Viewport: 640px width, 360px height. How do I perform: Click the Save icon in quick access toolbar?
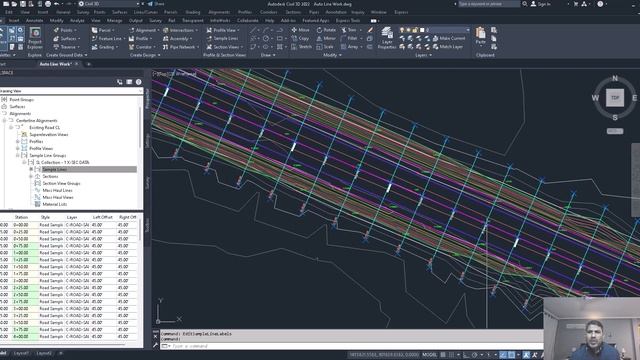click(x=23, y=4)
